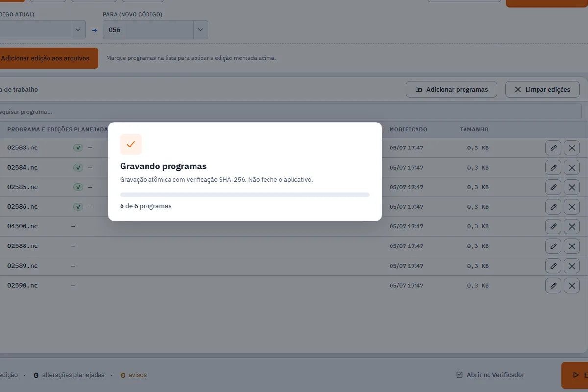Select the 02584.nc program name
Image resolution: width=588 pixels, height=392 pixels.
click(23, 167)
